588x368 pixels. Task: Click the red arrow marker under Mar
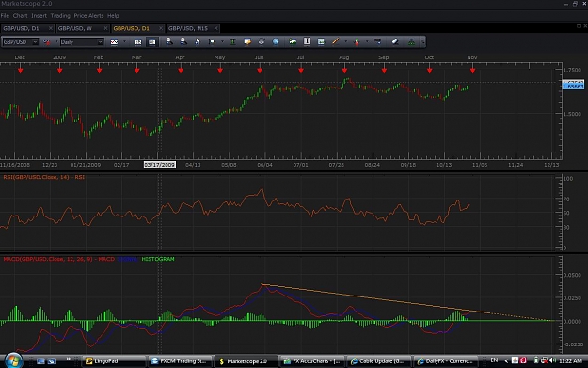[136, 71]
